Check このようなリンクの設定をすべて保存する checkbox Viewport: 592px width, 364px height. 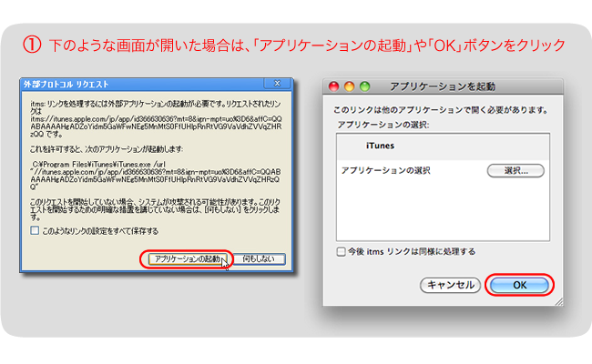click(36, 231)
